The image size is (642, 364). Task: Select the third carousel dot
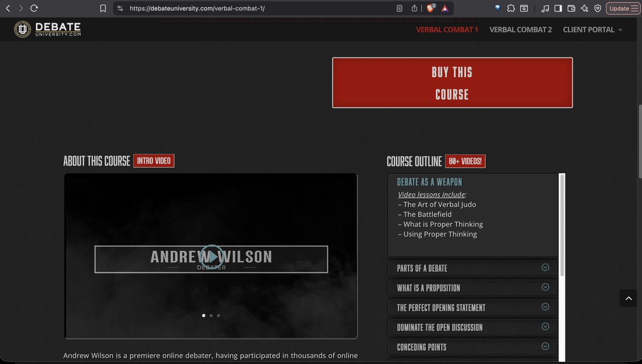pyautogui.click(x=218, y=315)
